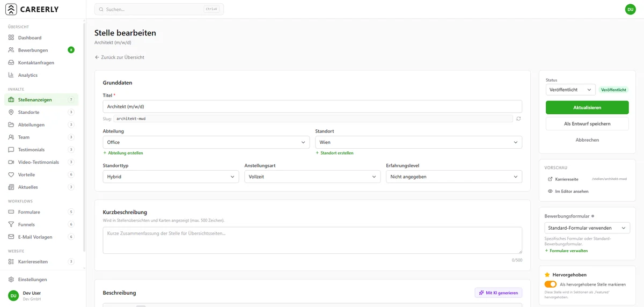Screen dimensions: 644x307
Task: Click the Vorteile heart icon
Action: [x=11, y=174]
